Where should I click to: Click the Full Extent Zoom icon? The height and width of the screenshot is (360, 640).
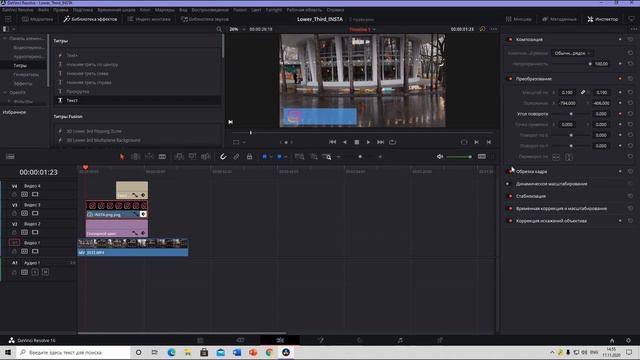coord(299,157)
